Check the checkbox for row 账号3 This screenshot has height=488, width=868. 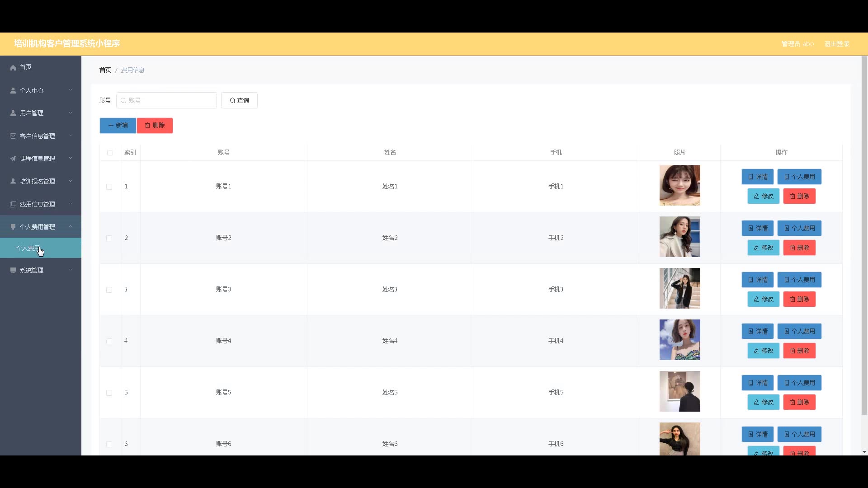pyautogui.click(x=109, y=290)
